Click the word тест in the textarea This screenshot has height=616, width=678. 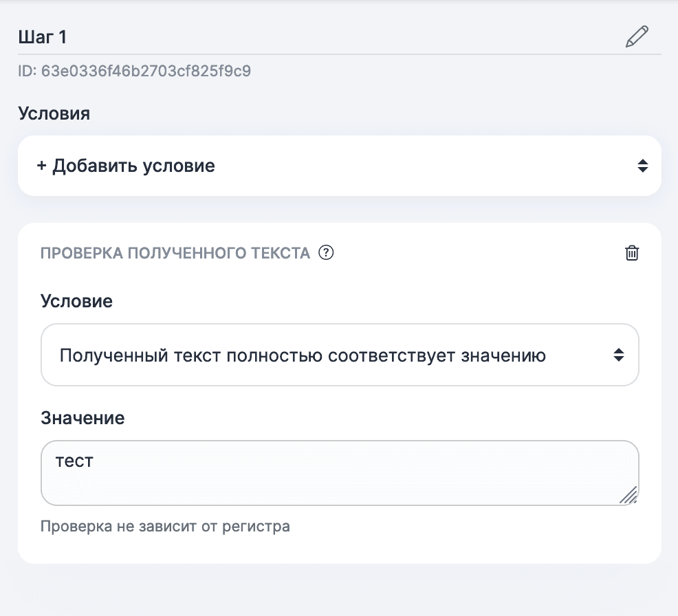pyautogui.click(x=74, y=461)
